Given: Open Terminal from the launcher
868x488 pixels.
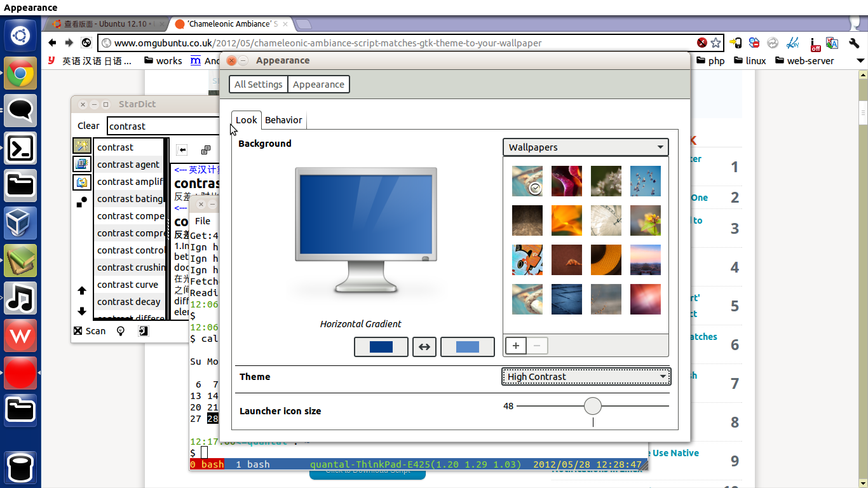Looking at the screenshot, I should point(20,149).
